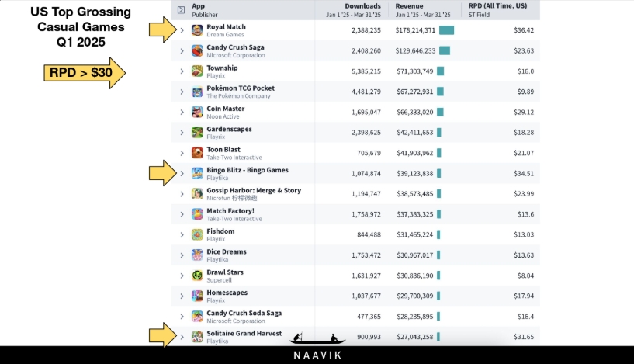Open the Pokémon TCG Pocket app icon

pos(197,92)
